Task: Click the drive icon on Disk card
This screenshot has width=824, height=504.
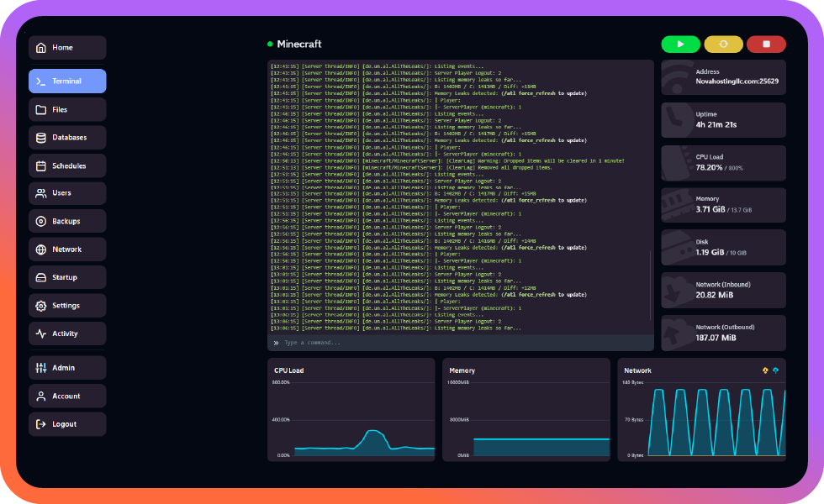Action: (x=676, y=248)
